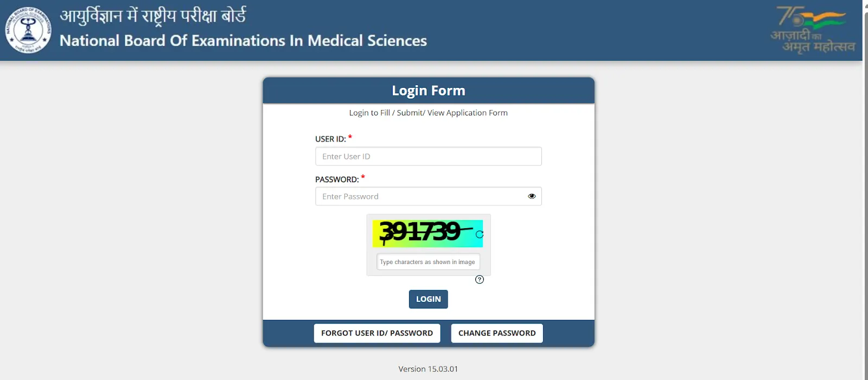Open FORGOT USER ID/ PASSWORD
Screen dimensions: 868x380
click(x=377, y=333)
